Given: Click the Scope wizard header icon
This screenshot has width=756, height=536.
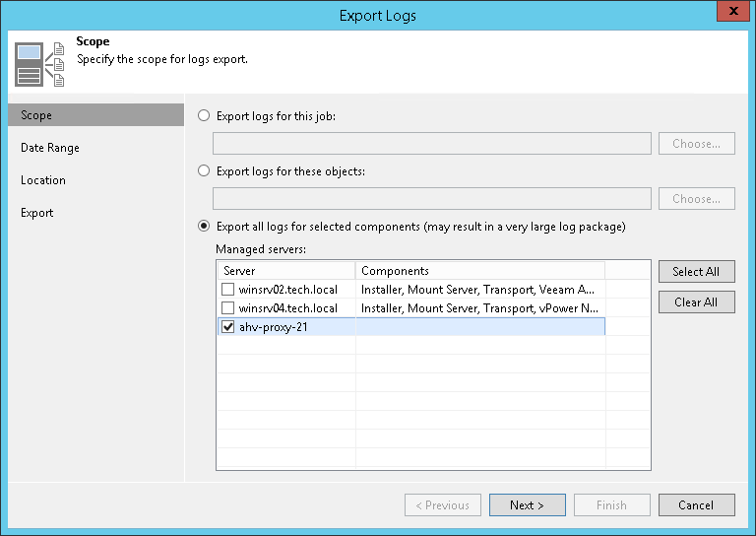Looking at the screenshot, I should pyautogui.click(x=39, y=64).
